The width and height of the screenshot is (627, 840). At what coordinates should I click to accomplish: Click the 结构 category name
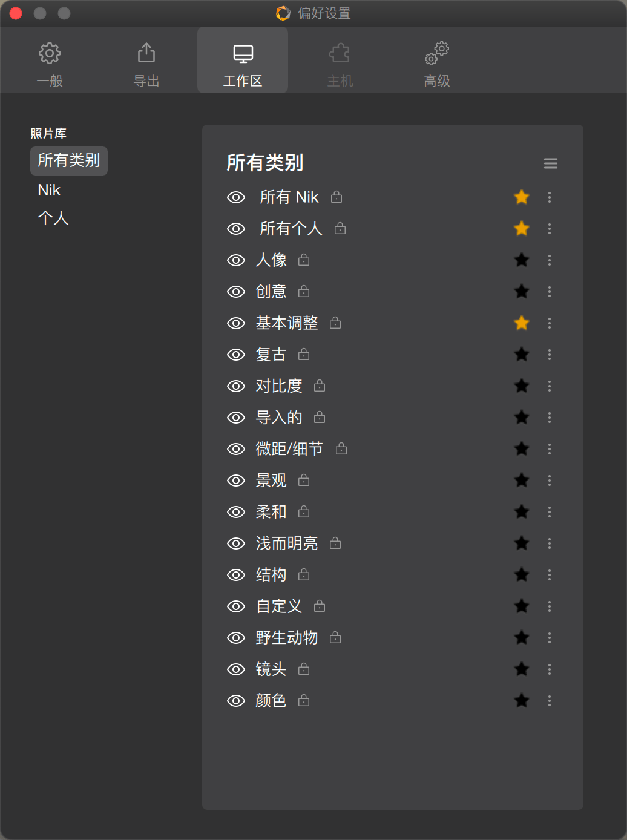[271, 575]
